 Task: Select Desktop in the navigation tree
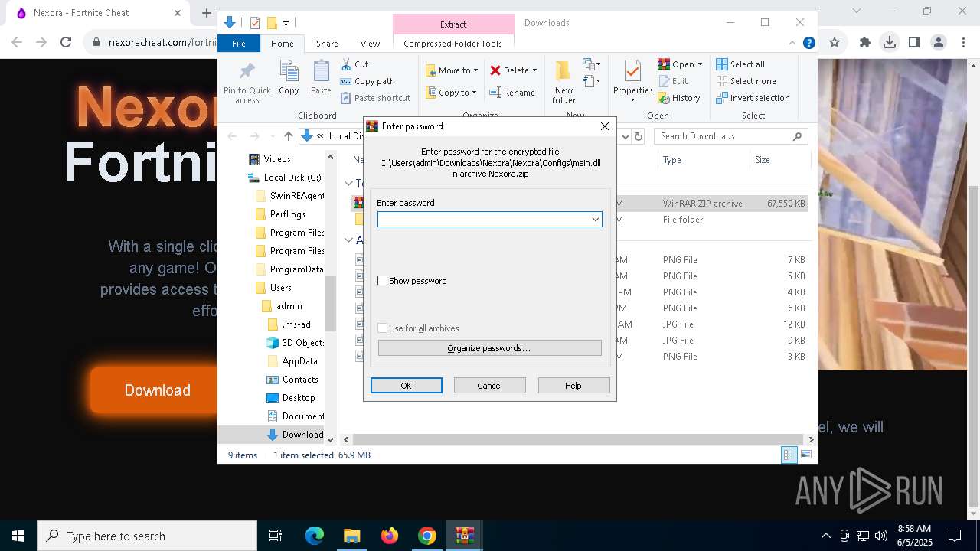pyautogui.click(x=291, y=398)
